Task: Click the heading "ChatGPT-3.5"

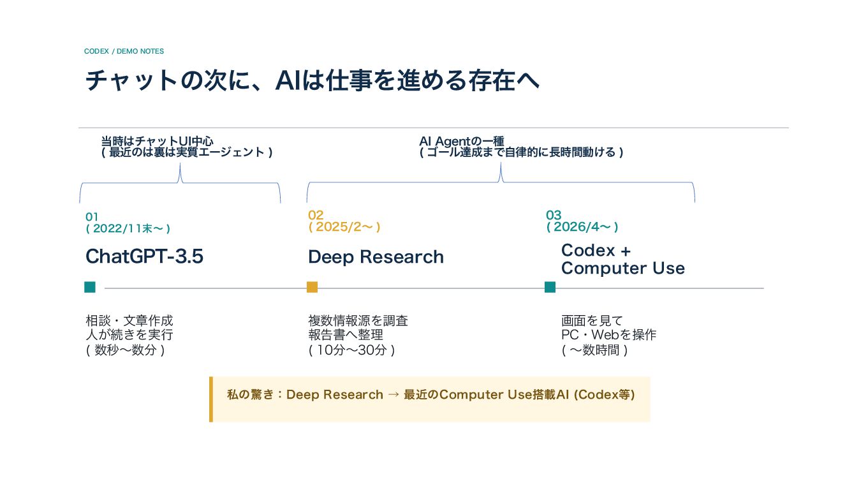Action: [x=144, y=256]
